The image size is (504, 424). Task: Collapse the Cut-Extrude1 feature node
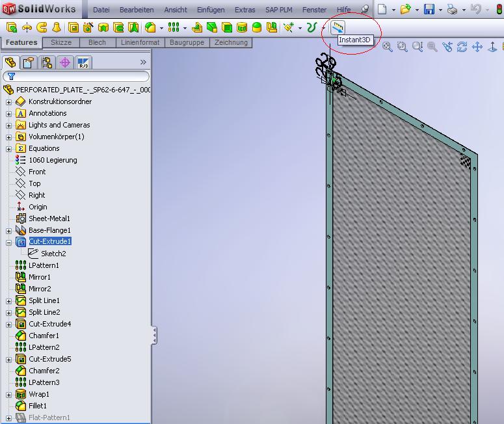point(8,242)
